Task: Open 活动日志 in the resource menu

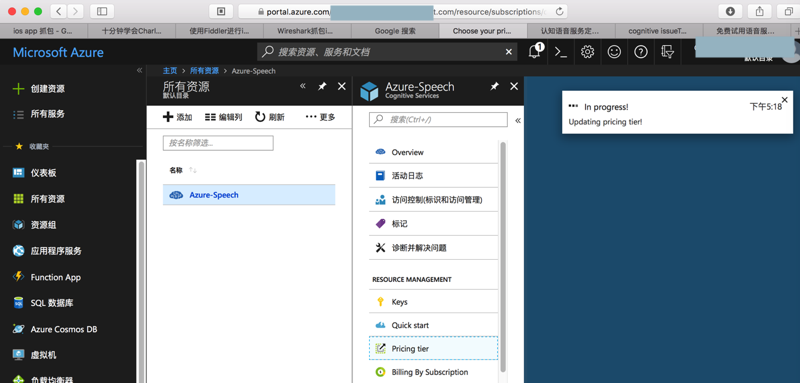Action: click(x=433, y=175)
